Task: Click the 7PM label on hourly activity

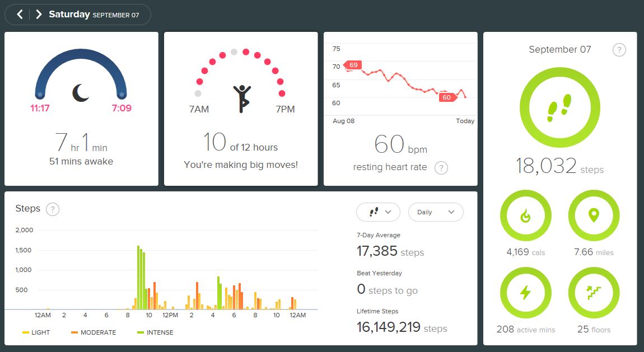Action: 285,110
